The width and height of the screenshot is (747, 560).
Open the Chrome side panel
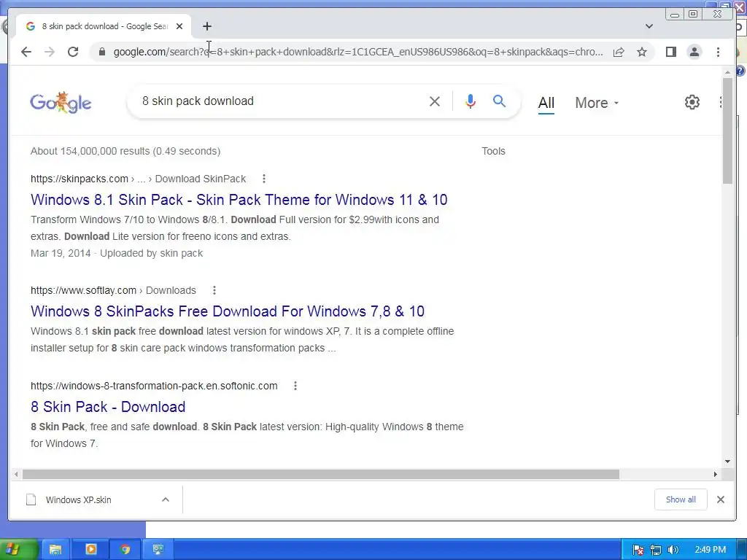click(671, 52)
